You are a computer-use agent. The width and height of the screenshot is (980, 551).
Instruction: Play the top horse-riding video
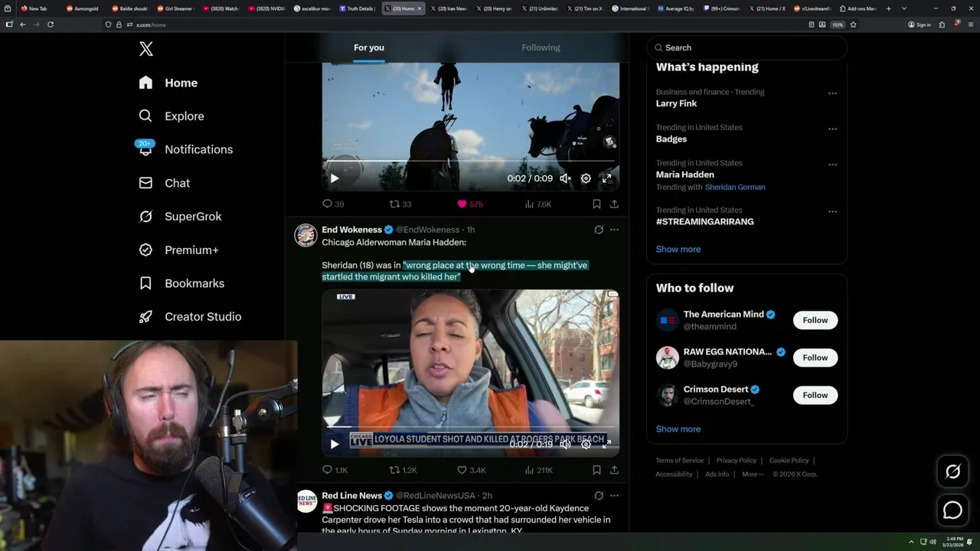[335, 178]
